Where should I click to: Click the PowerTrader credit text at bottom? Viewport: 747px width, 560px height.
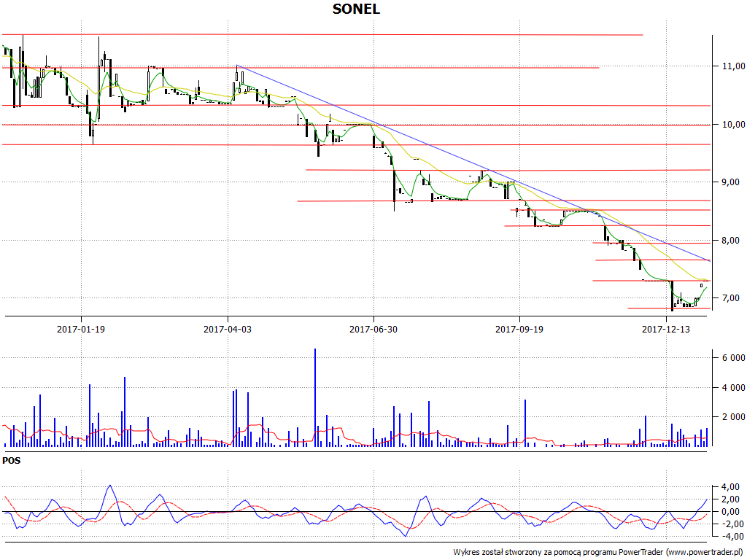pyautogui.click(x=600, y=553)
